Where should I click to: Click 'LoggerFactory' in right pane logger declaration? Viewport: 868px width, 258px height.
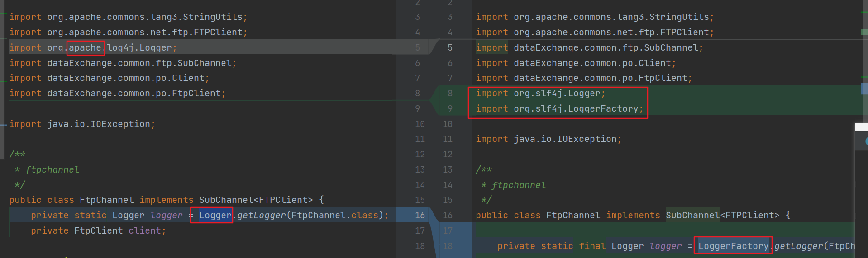pyautogui.click(x=733, y=246)
